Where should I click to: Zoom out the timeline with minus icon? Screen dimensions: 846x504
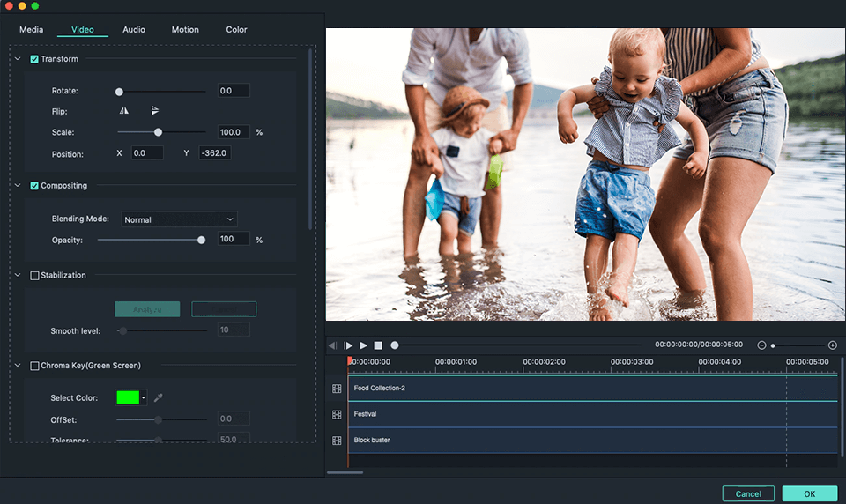tap(761, 345)
